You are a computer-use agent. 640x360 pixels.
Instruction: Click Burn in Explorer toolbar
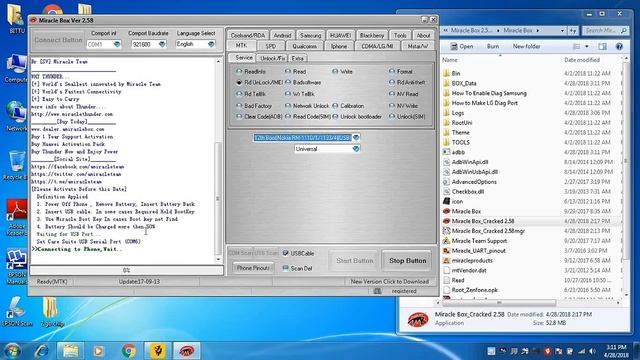[x=493, y=47]
